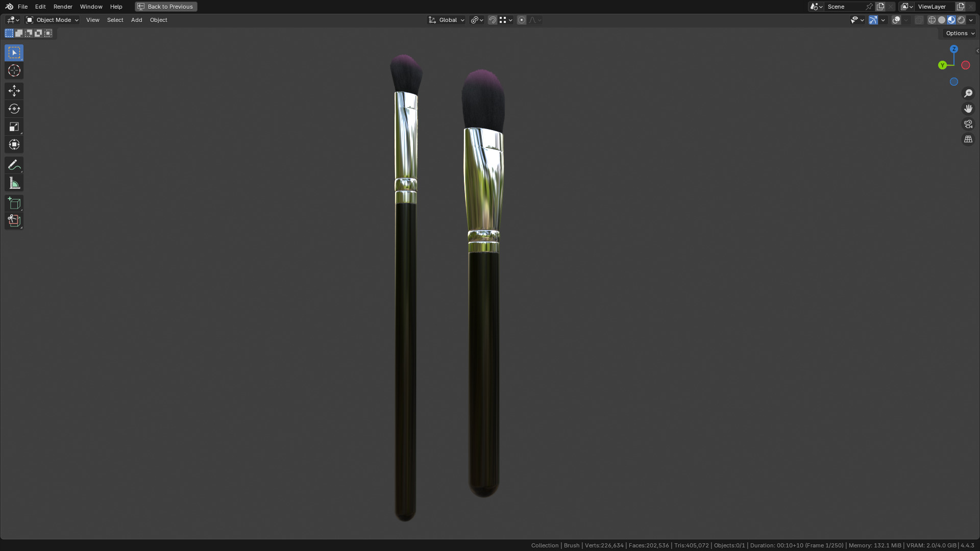
Task: Click the pin scene icon
Action: (x=869, y=7)
